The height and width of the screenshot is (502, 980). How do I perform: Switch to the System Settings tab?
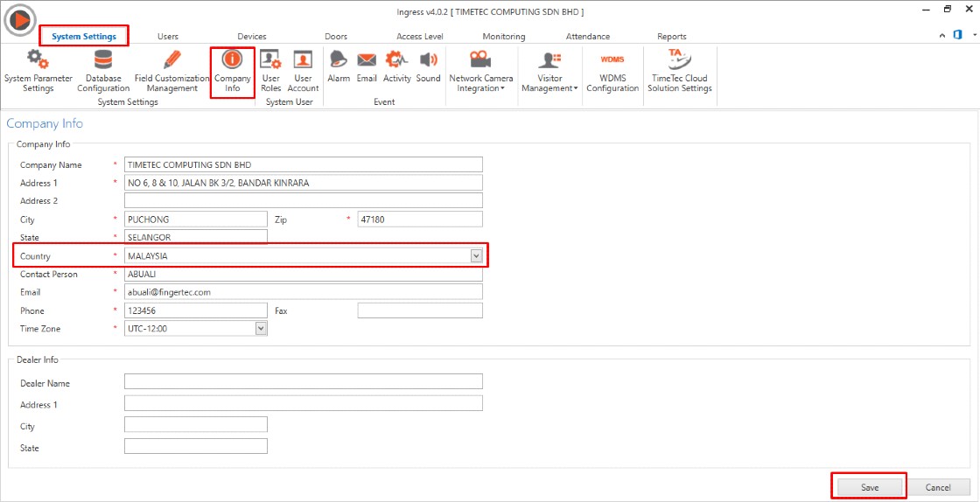84,36
